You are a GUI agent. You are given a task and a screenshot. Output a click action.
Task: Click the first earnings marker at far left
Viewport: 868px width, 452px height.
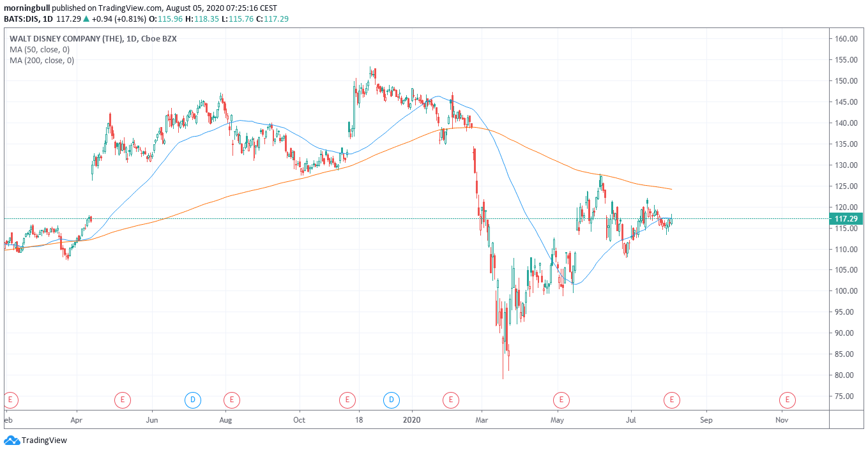(x=9, y=400)
